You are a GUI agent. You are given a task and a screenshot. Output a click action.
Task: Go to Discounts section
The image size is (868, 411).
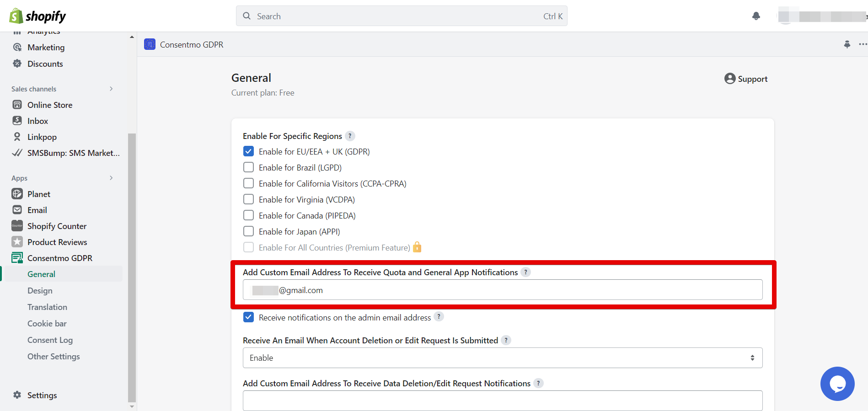(x=45, y=64)
